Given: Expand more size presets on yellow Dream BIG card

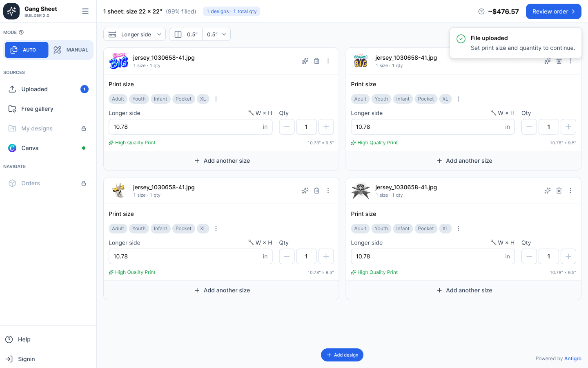Looking at the screenshot, I should (459, 99).
